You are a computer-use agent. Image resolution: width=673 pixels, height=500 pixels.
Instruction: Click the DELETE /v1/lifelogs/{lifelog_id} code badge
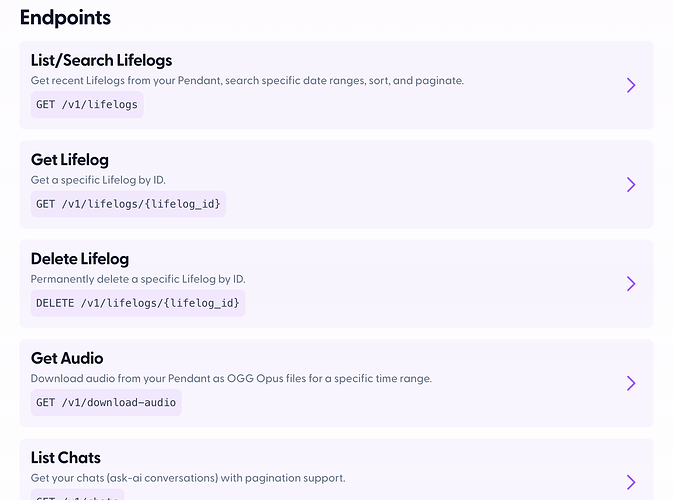click(x=138, y=303)
